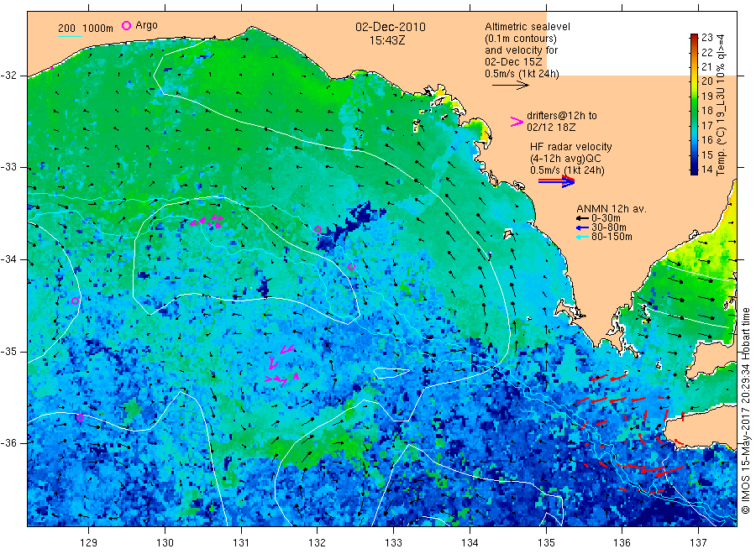Click the longitude axis label '137'
Image resolution: width=756 pixels, height=554 pixels.
click(x=698, y=543)
